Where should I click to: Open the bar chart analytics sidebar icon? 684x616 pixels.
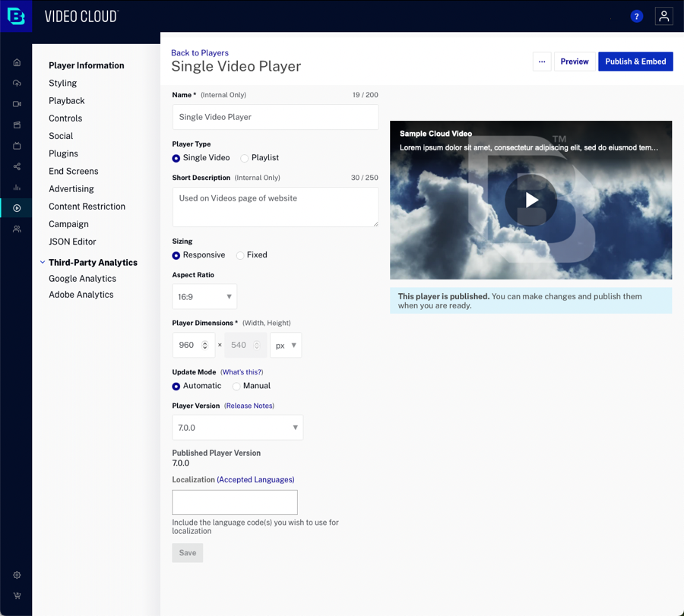pos(17,187)
